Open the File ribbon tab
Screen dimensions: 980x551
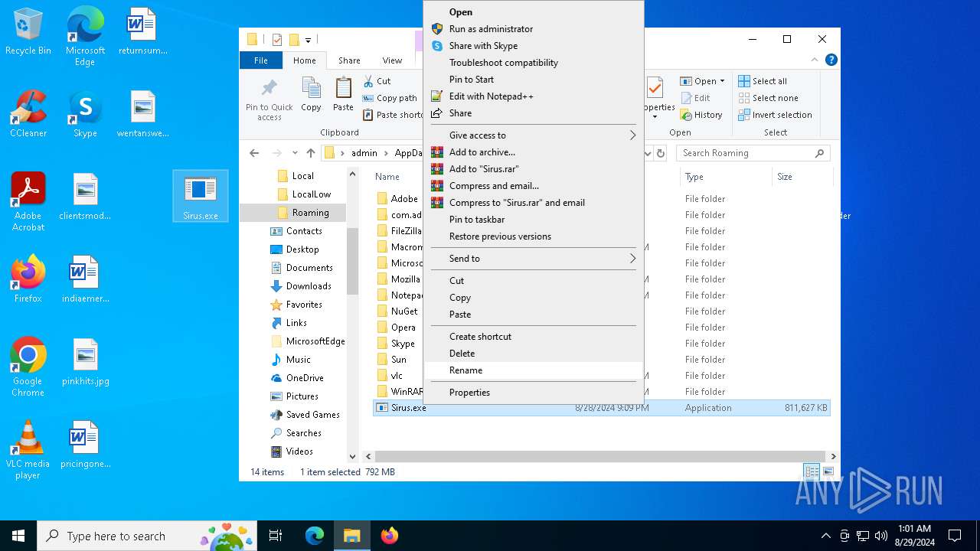click(261, 60)
